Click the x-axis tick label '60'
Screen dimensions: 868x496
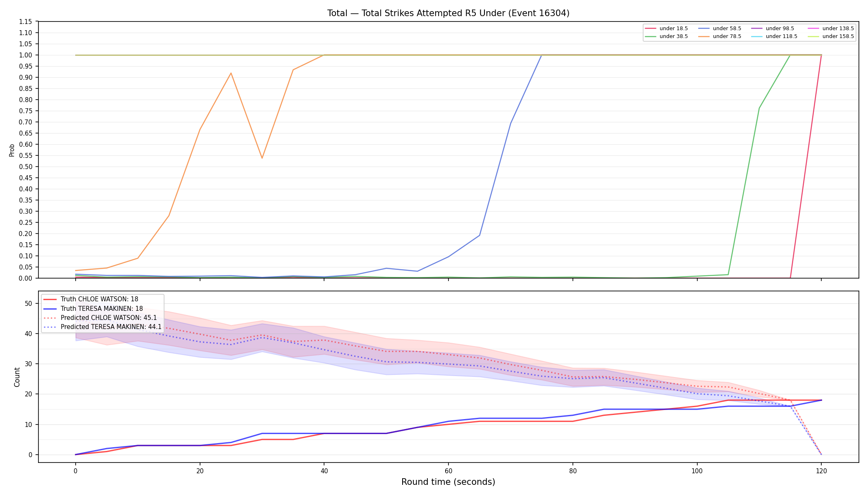(448, 470)
